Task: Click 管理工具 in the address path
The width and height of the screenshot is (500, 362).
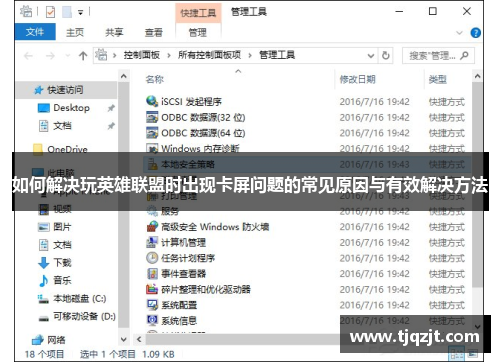Action: (x=277, y=55)
